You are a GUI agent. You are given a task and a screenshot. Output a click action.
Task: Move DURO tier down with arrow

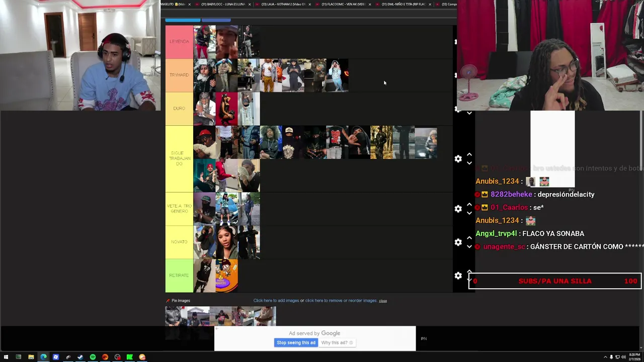click(x=469, y=113)
